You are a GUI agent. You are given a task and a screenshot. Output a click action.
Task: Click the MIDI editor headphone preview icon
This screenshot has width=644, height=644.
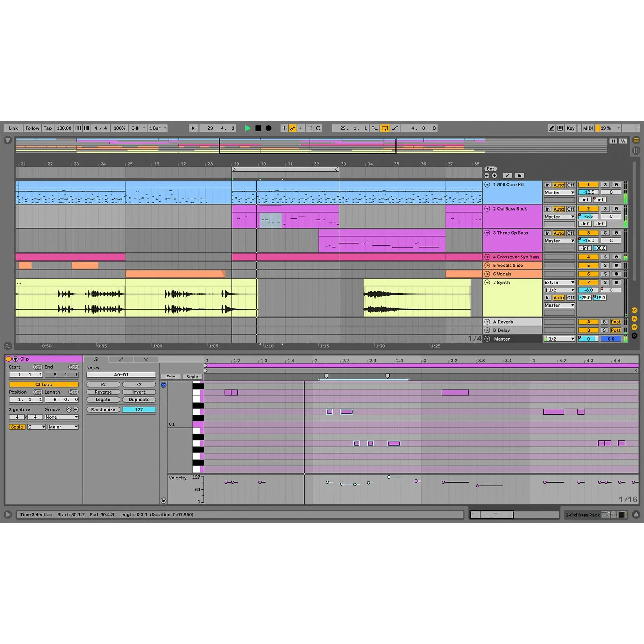163,385
